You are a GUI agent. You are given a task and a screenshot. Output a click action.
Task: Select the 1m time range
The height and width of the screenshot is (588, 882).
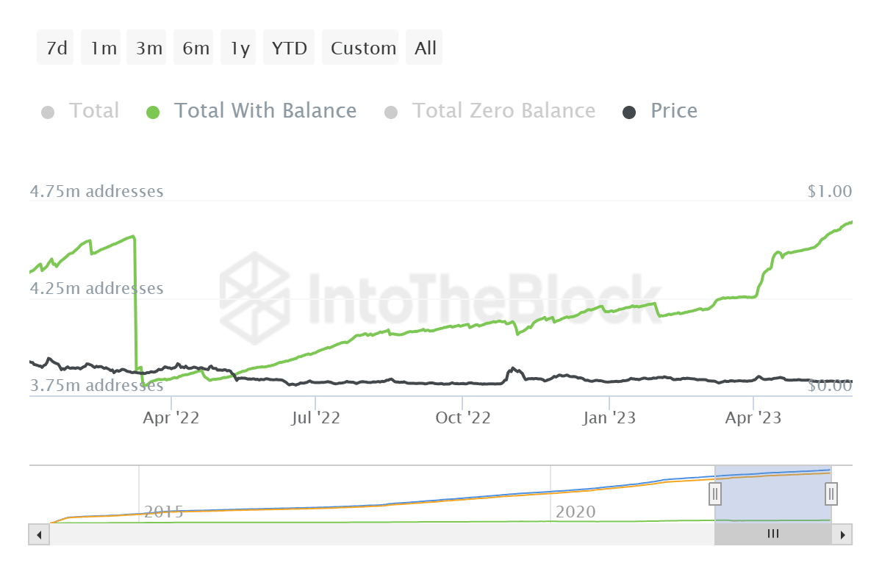[103, 49]
